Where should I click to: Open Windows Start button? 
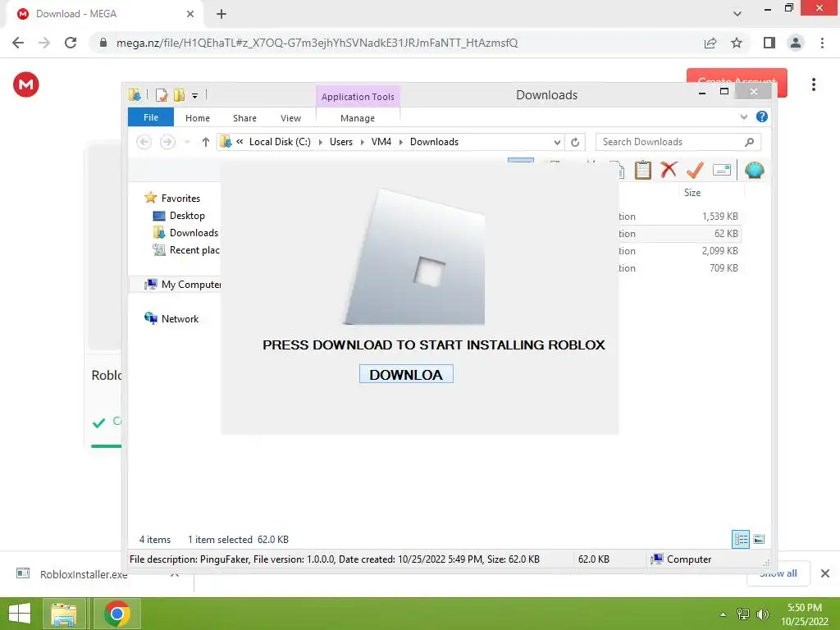20,614
